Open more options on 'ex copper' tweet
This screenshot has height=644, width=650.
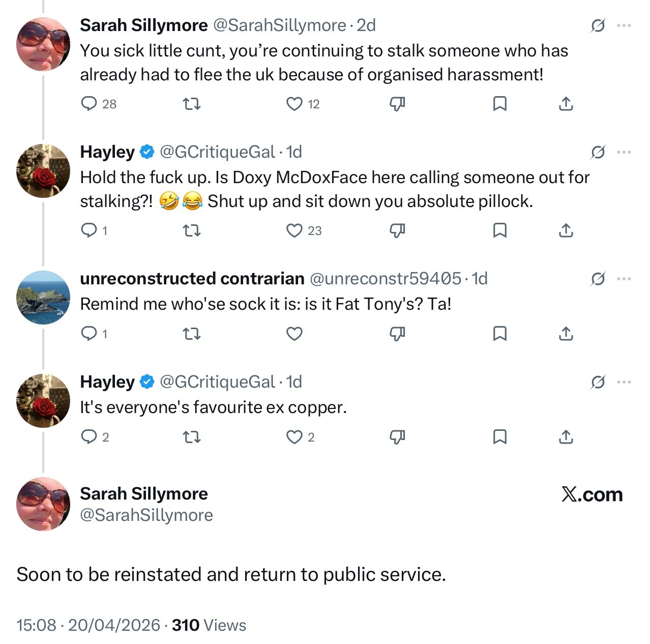[624, 382]
